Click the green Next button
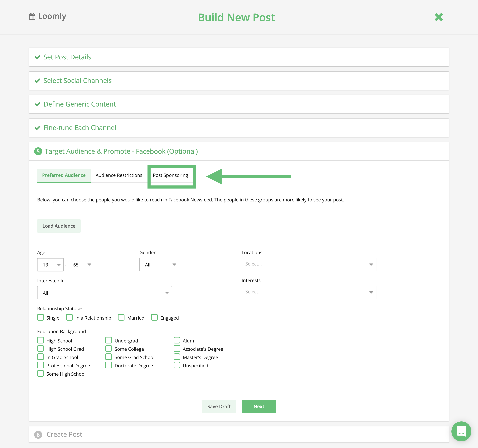Viewport: 478px width, 448px height. point(259,406)
